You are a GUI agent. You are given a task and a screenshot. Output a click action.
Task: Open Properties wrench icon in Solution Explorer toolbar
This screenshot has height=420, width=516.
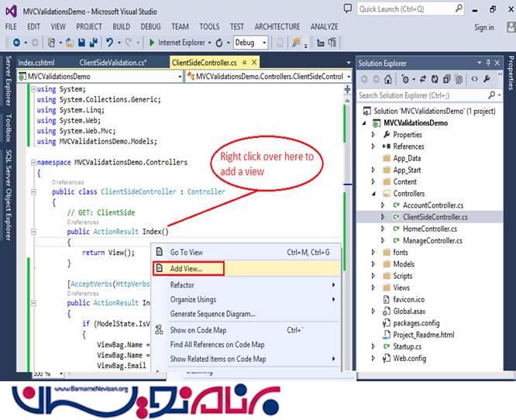click(488, 79)
